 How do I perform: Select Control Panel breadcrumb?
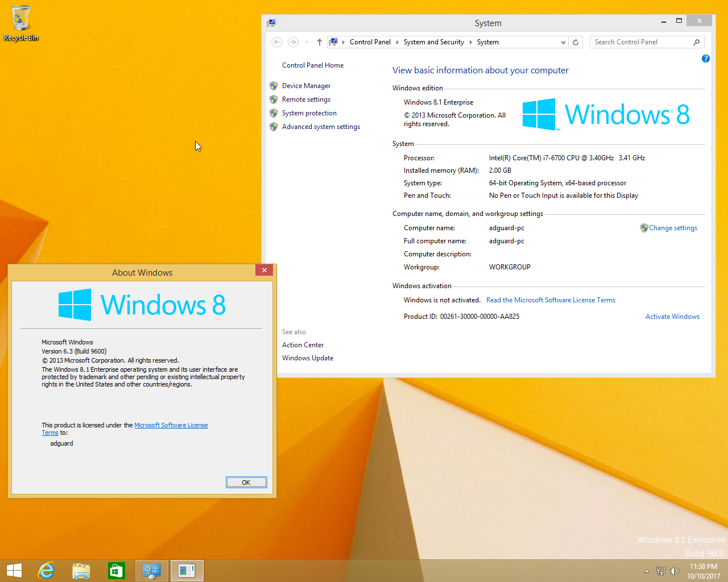pos(370,42)
